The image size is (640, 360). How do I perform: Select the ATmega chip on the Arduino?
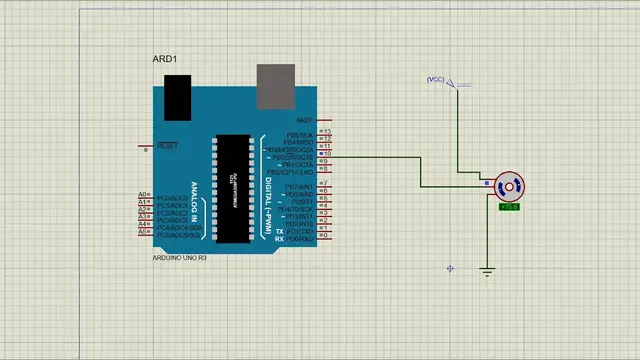(233, 189)
